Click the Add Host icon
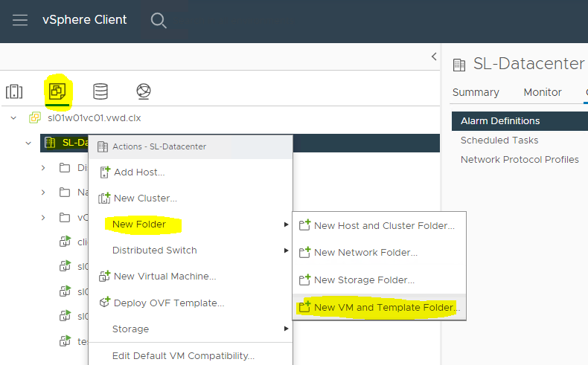This screenshot has height=365, width=588. [105, 172]
